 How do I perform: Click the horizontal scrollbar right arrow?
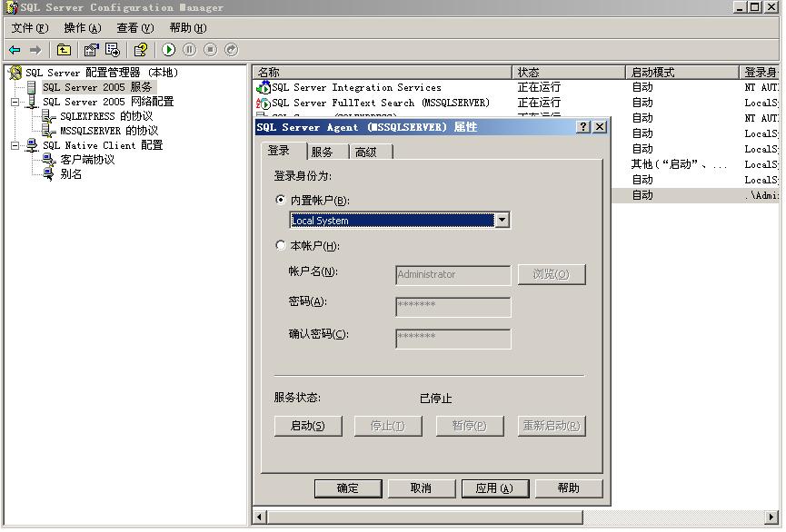[771, 517]
